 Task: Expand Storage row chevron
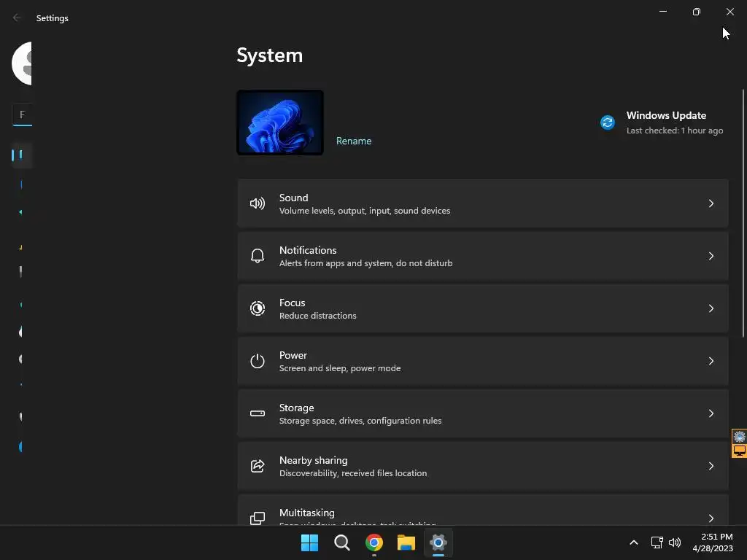[x=711, y=413]
